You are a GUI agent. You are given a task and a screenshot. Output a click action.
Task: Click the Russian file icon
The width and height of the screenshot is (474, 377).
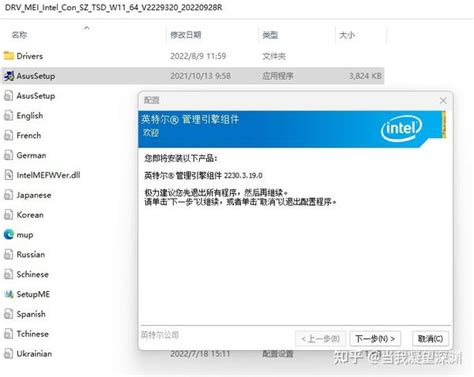[x=8, y=255]
